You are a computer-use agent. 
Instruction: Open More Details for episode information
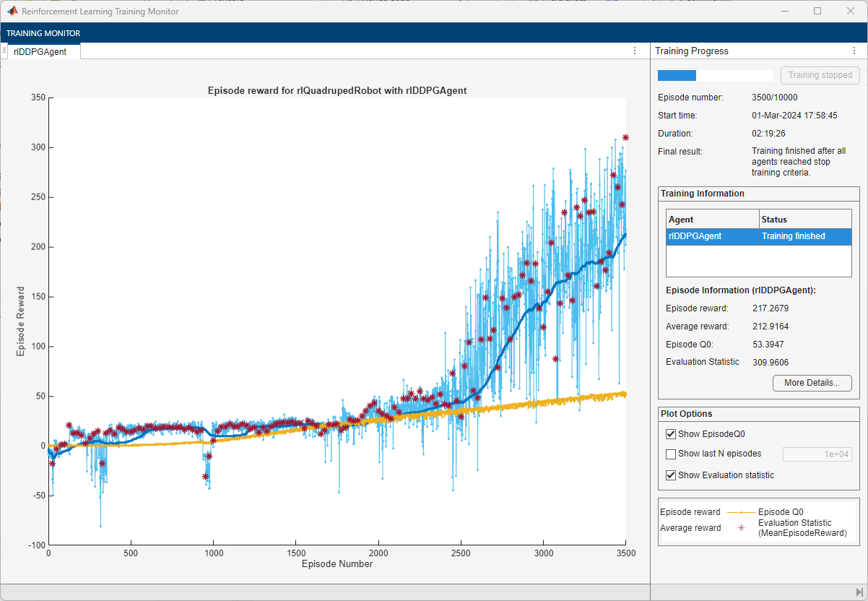click(812, 383)
